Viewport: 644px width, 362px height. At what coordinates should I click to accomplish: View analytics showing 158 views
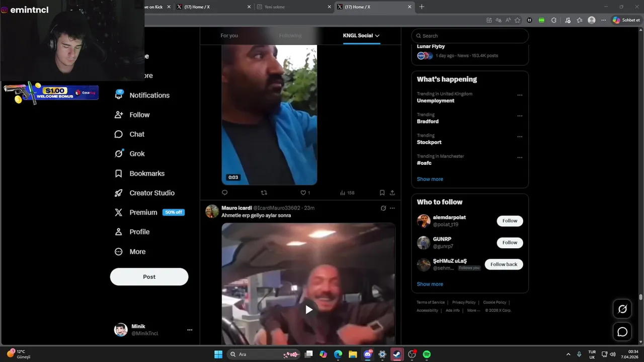point(347,193)
